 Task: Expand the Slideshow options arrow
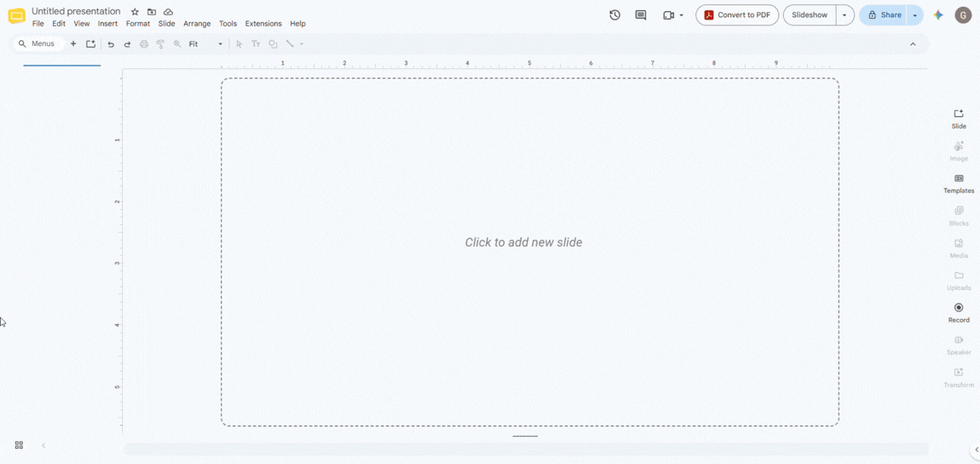click(845, 15)
